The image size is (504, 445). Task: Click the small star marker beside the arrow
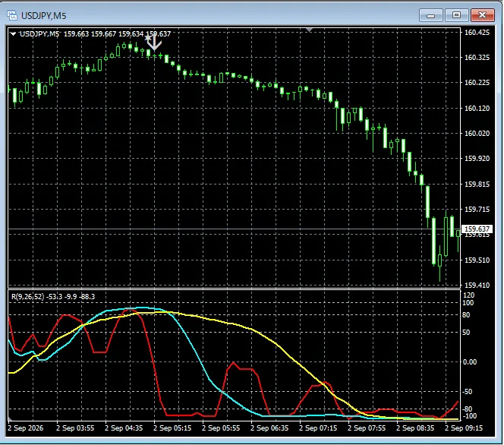coord(147,39)
